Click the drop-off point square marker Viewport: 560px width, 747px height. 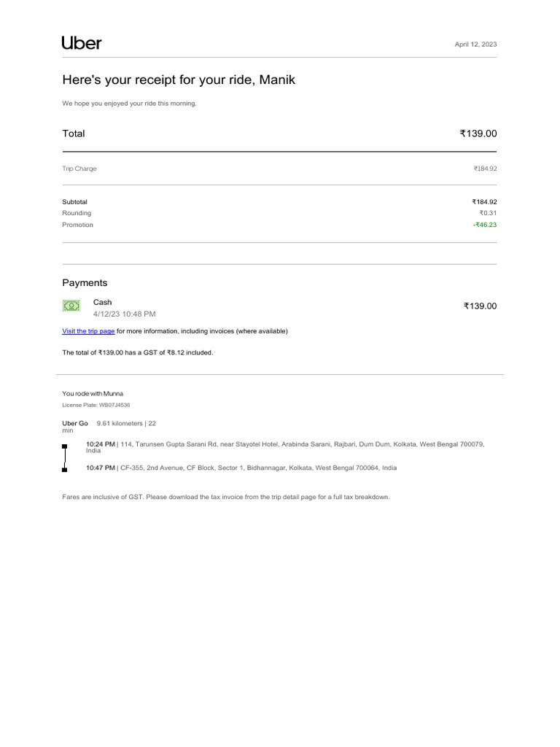65,470
